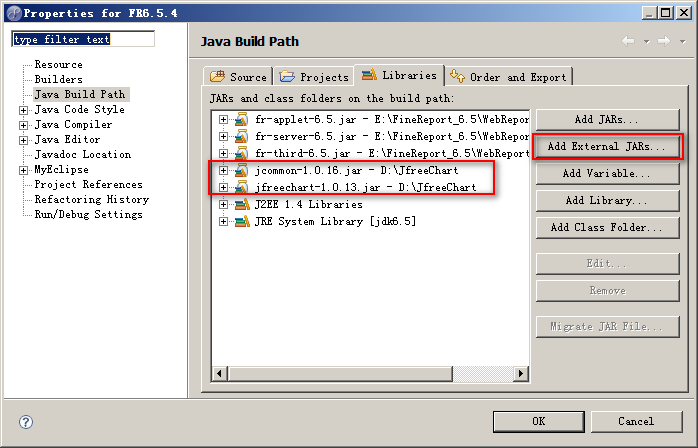Expand the J2EE 1.4 Libraries node
Viewport: 698px width, 448px height.
pyautogui.click(x=223, y=204)
